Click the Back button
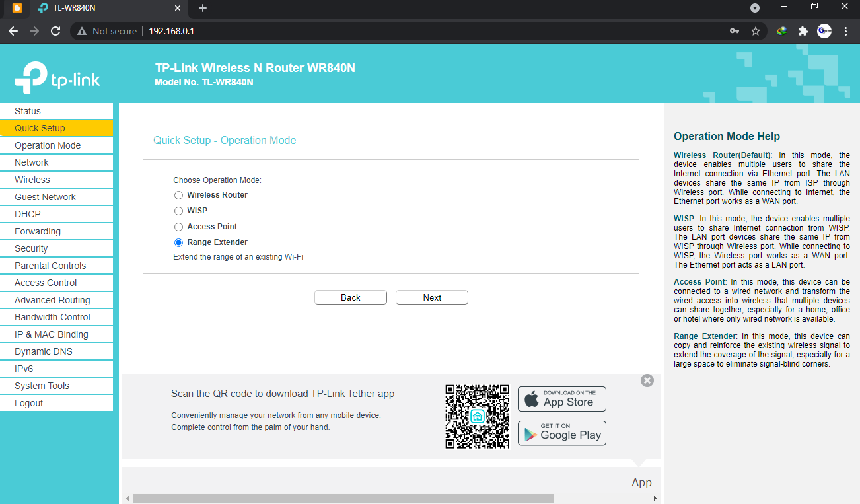Screen dimensions: 860x504 (x=351, y=297)
